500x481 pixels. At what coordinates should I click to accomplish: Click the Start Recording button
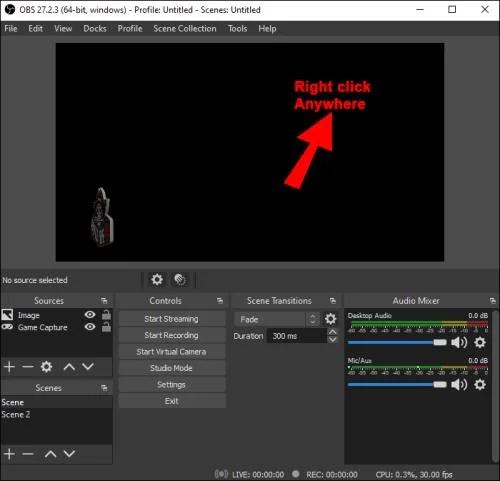(172, 335)
